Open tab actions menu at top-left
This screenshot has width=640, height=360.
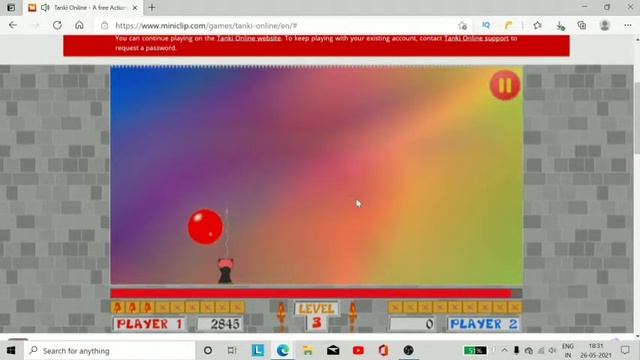coord(11,7)
